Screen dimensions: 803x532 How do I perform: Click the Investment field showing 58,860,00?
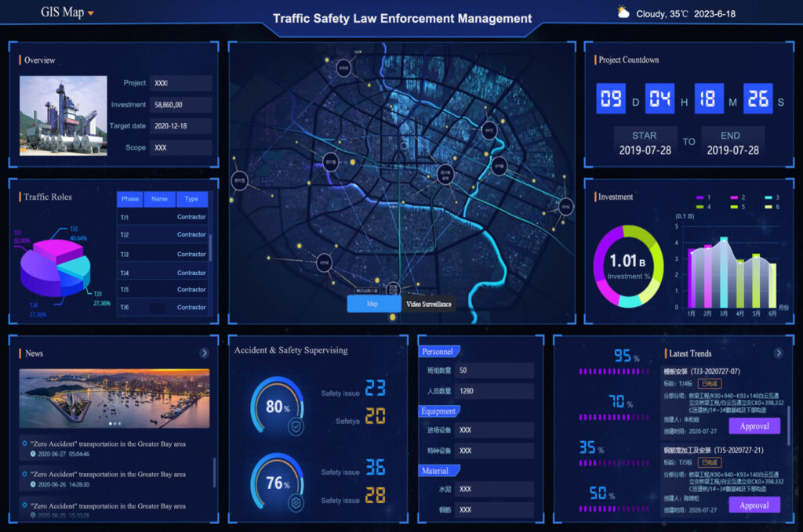point(182,104)
